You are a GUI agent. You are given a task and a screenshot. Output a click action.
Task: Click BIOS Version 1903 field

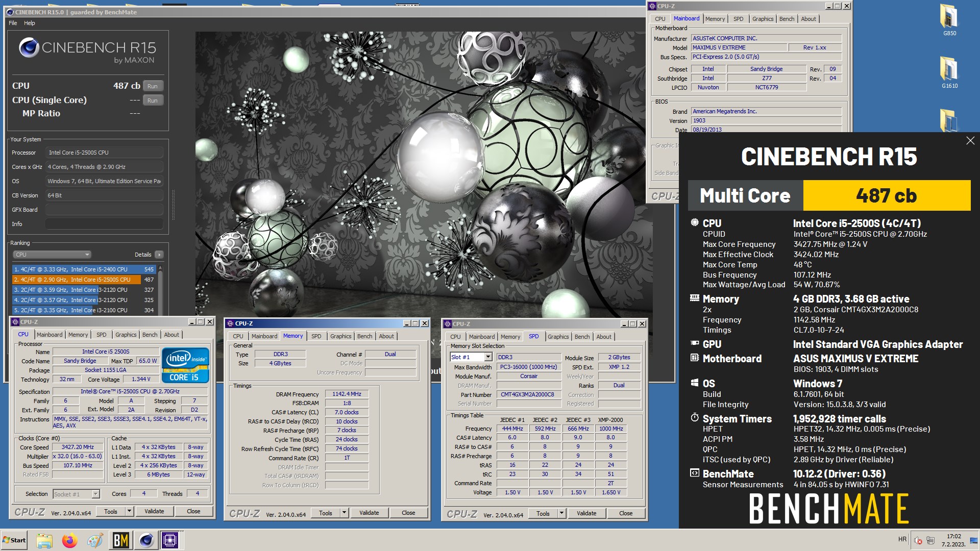pos(766,121)
